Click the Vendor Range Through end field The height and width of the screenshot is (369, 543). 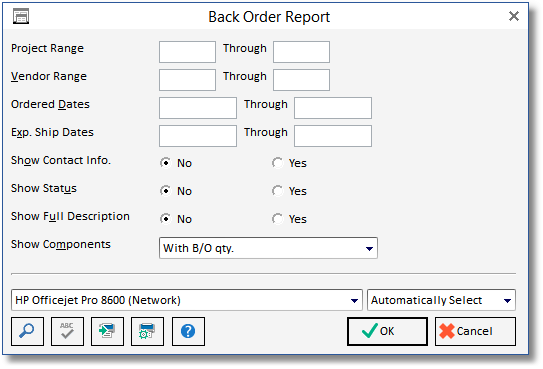coord(301,80)
